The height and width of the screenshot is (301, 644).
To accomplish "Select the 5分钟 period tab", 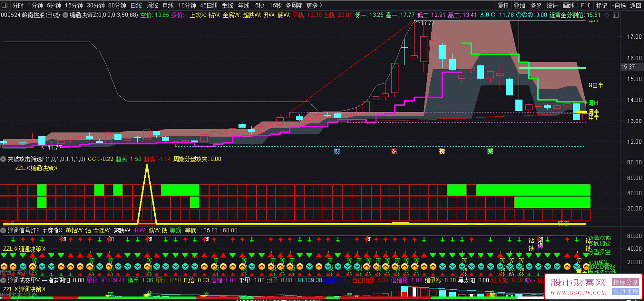I will pos(54,6).
